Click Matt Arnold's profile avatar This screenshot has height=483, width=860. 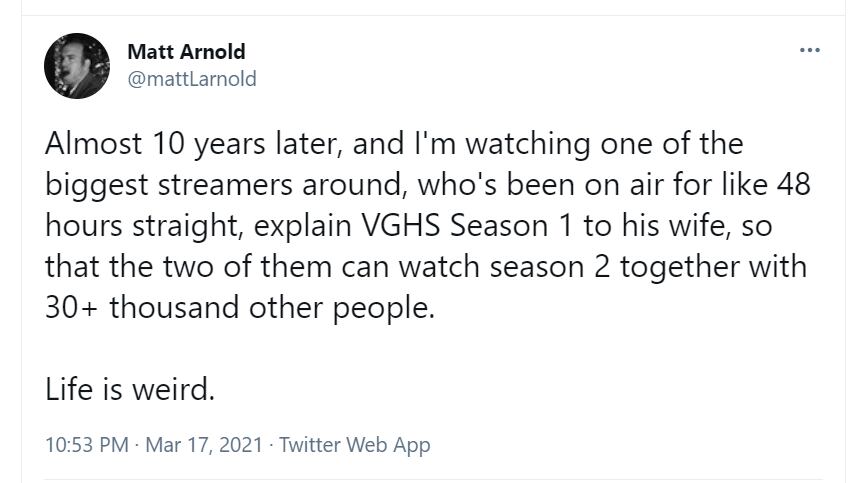coord(76,66)
